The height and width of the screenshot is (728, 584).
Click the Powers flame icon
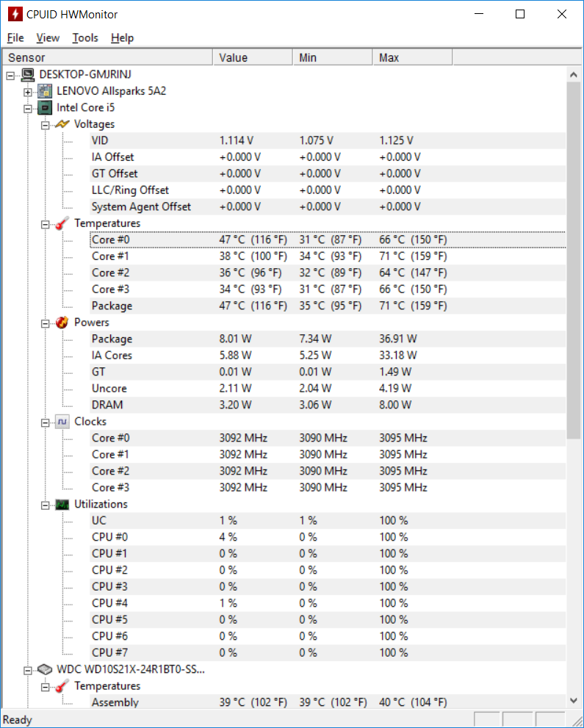62,322
